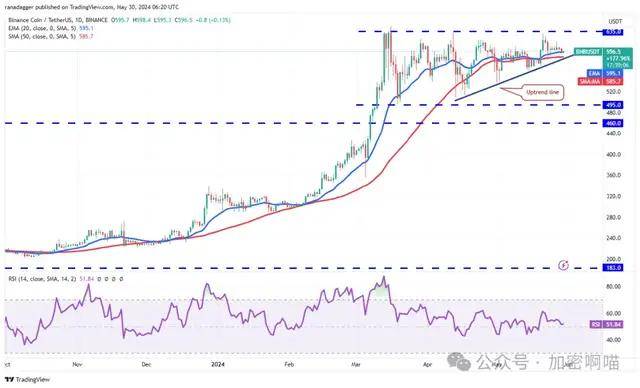This screenshot has height=388, width=640.
Task: Click the TradingView logo at bottom left
Action: click(27, 379)
